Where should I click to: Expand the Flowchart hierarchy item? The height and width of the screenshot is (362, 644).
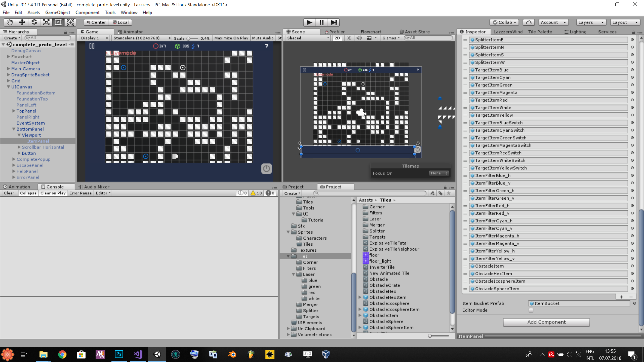[x=9, y=57]
